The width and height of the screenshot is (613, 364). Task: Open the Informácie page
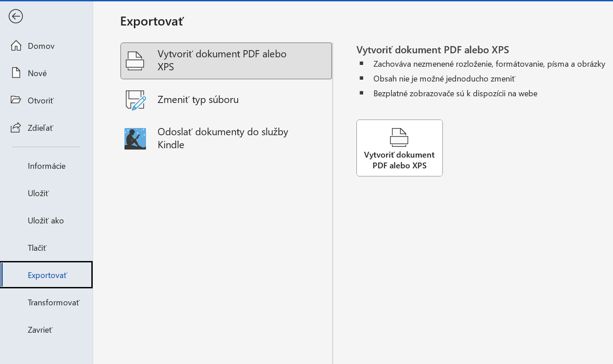[47, 166]
